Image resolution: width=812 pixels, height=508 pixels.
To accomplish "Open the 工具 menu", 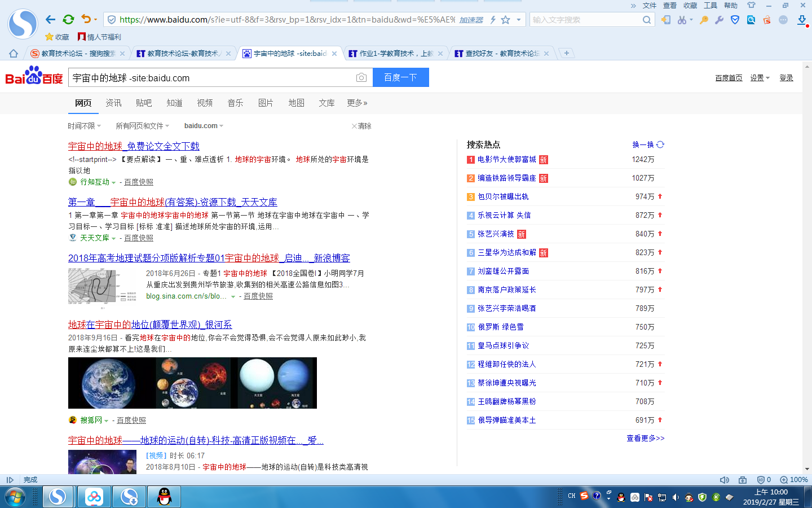I will click(x=710, y=6).
